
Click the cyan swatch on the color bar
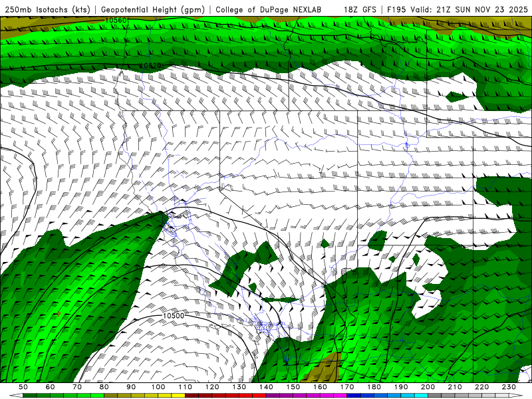[x=421, y=396]
